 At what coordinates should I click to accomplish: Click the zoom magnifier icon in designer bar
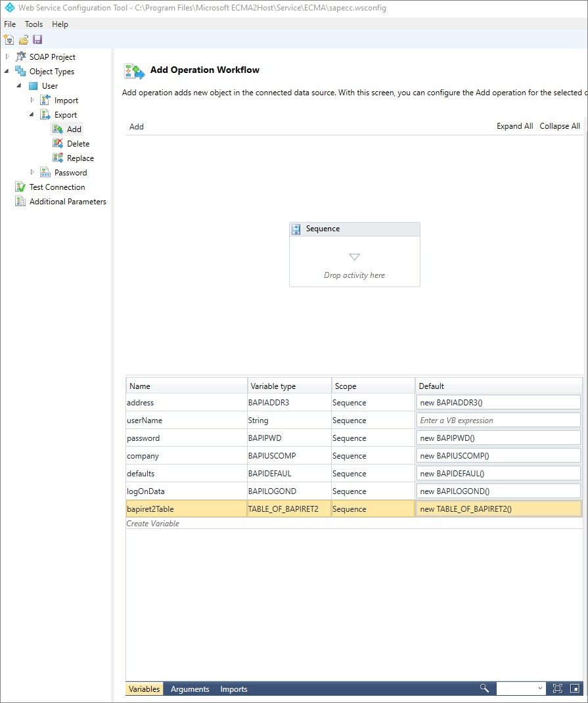click(x=484, y=689)
